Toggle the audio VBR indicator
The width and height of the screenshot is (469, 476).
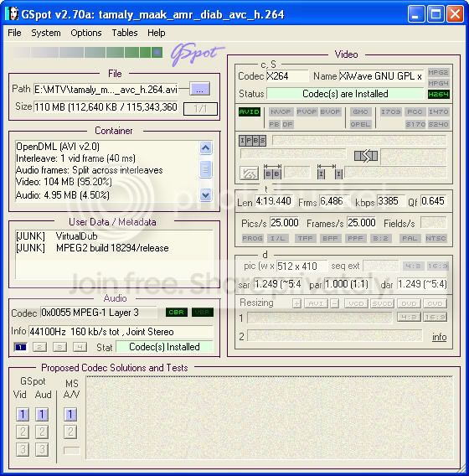pos(203,312)
